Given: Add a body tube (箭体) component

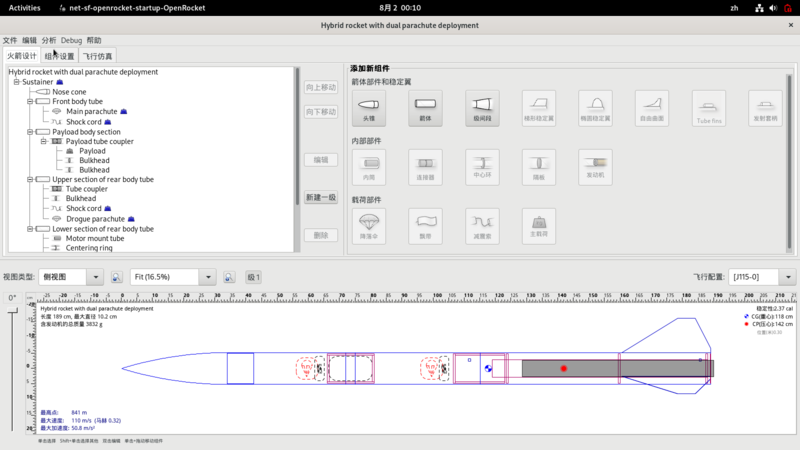Looking at the screenshot, I should tap(424, 108).
